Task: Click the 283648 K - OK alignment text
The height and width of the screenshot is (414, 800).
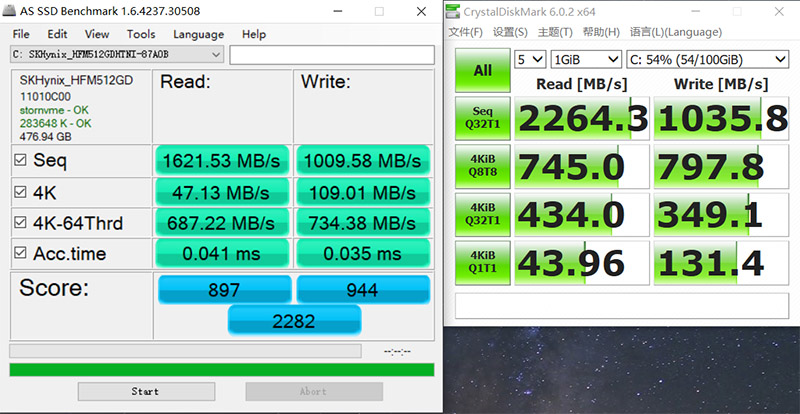Action: (56, 123)
